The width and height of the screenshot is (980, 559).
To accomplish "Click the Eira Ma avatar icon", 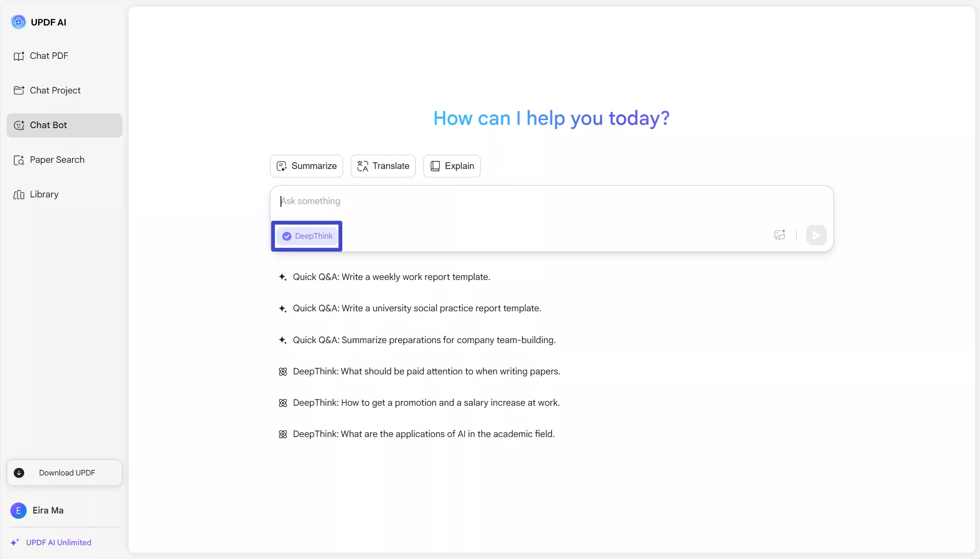I will pos(19,511).
